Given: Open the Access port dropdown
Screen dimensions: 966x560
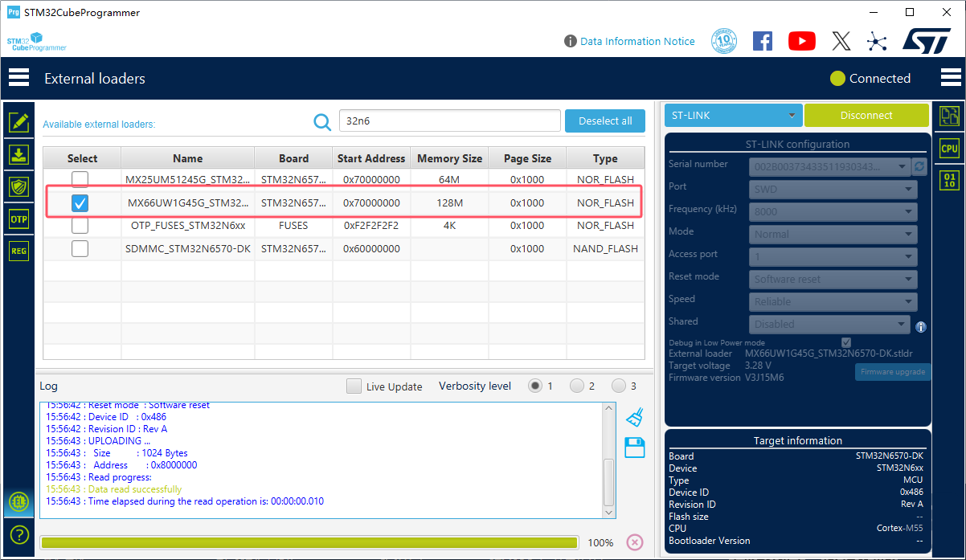Looking at the screenshot, I should (833, 256).
